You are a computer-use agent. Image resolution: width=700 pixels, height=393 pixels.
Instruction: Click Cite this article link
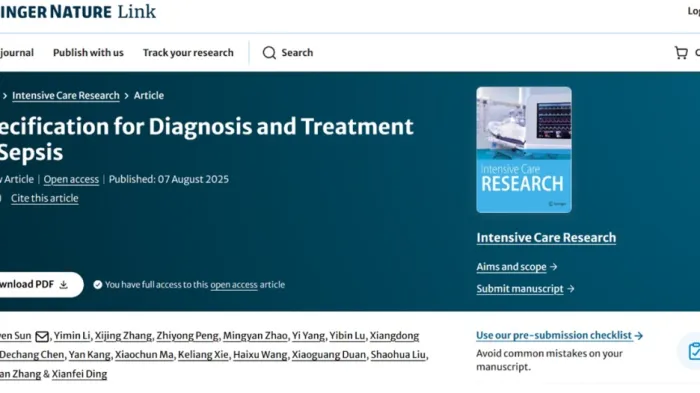[x=45, y=198]
